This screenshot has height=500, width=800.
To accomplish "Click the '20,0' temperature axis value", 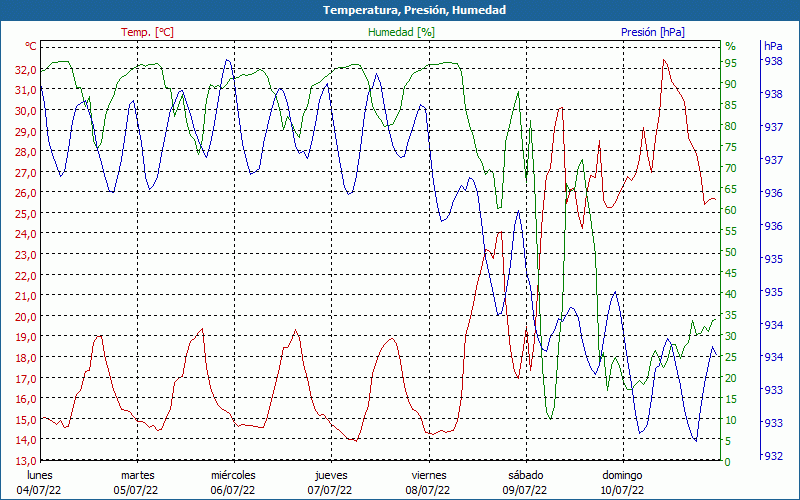I will pyautogui.click(x=26, y=316).
